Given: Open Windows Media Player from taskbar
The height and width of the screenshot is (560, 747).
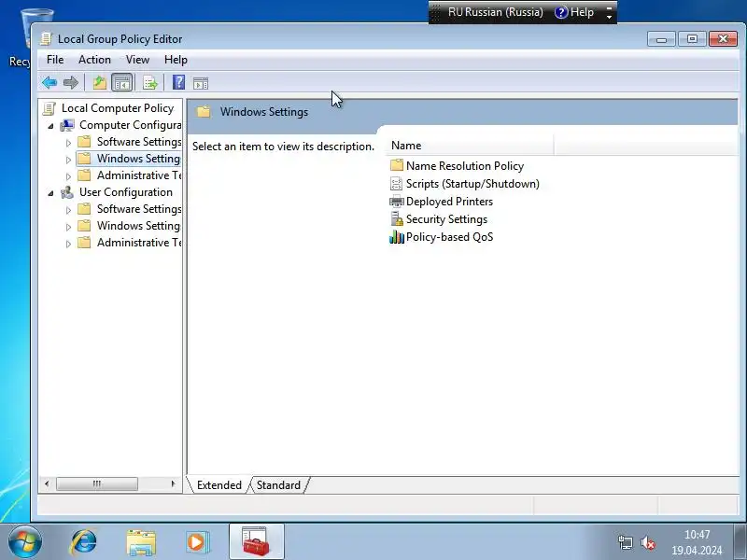Looking at the screenshot, I should [x=196, y=542].
